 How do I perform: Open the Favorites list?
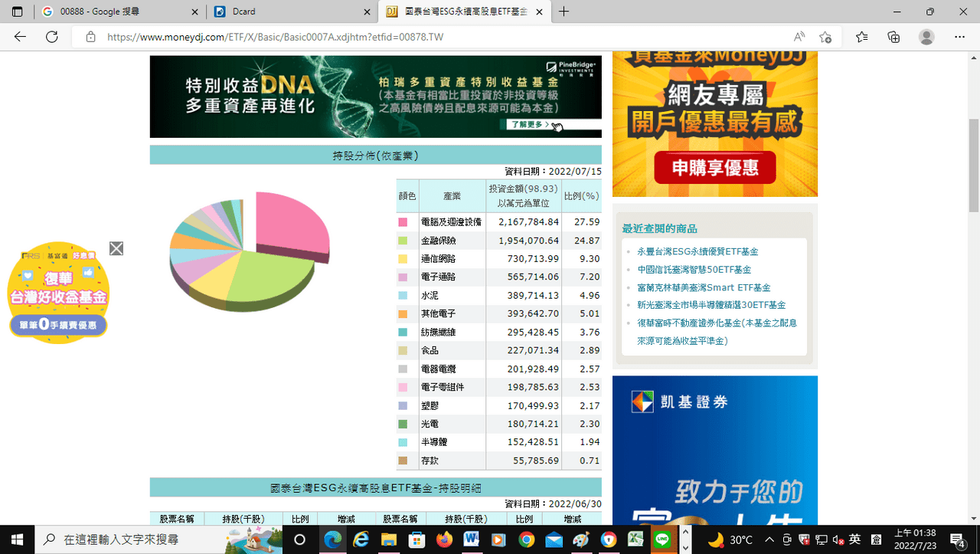[862, 37]
